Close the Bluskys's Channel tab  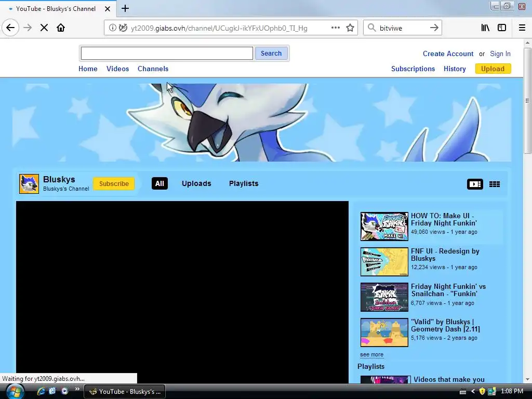(x=107, y=9)
